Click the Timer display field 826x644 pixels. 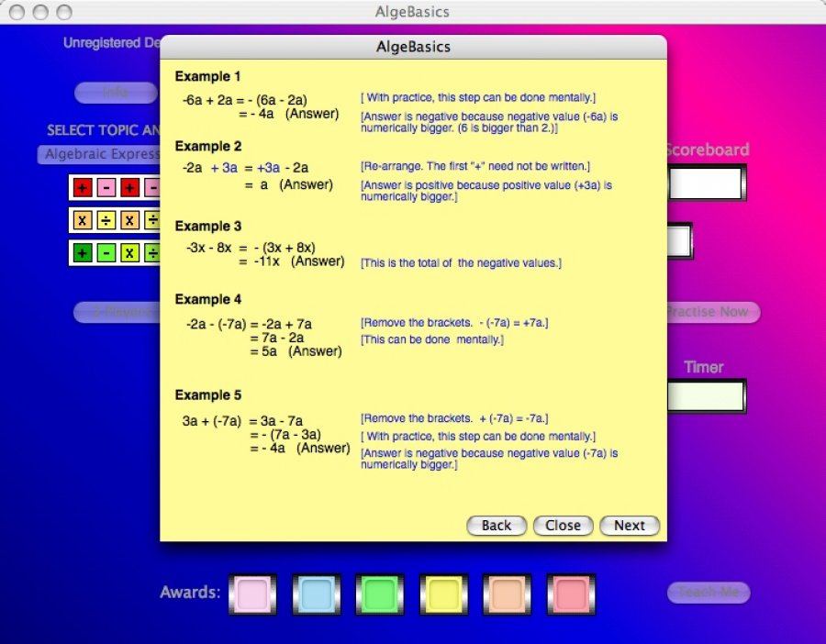pos(705,396)
